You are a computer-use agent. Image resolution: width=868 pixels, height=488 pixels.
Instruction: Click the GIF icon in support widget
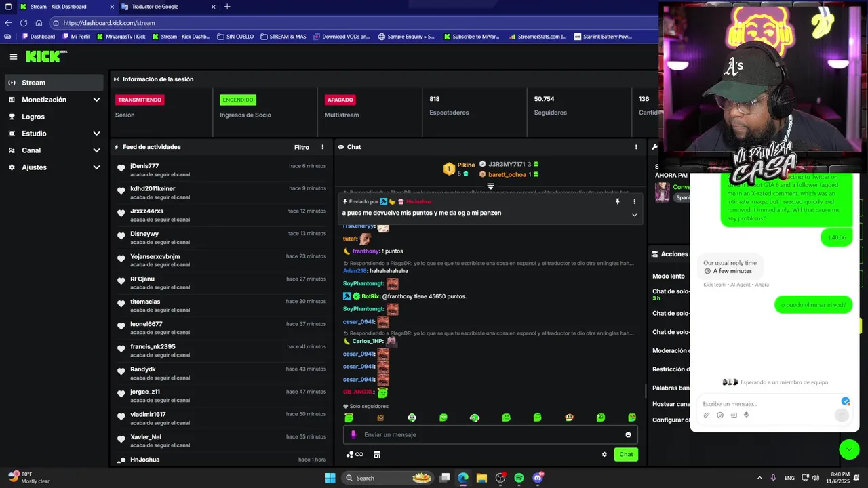tap(734, 415)
